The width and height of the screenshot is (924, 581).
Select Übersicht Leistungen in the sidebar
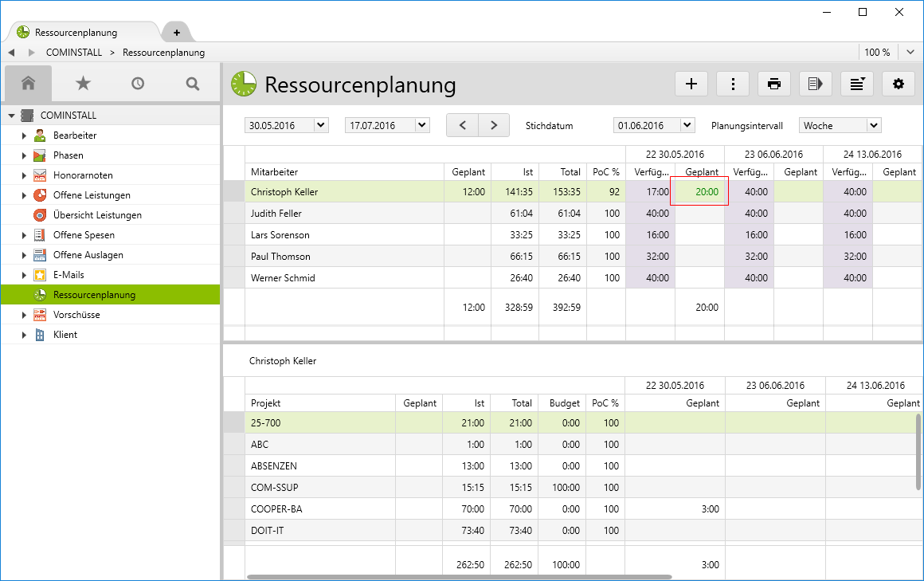[97, 215]
